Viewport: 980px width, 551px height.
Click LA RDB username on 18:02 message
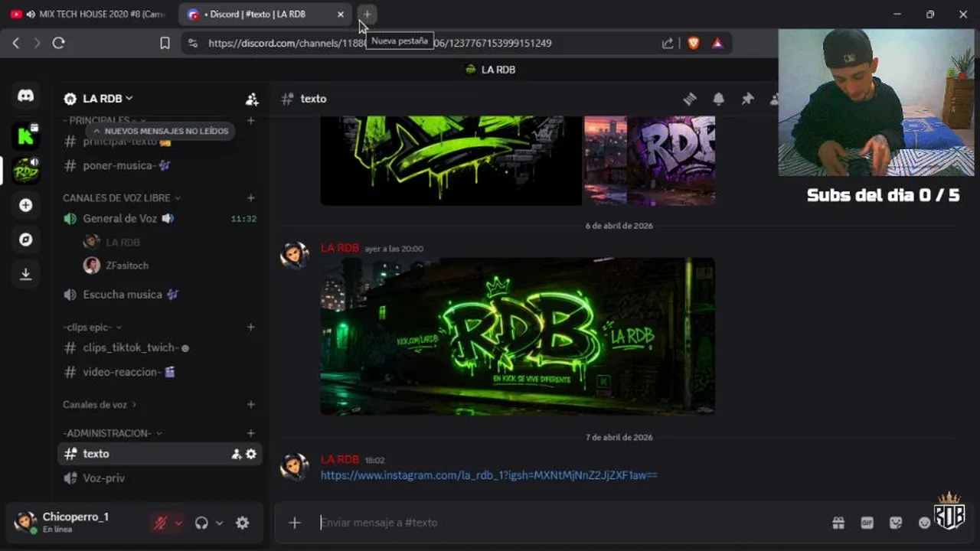click(x=339, y=459)
